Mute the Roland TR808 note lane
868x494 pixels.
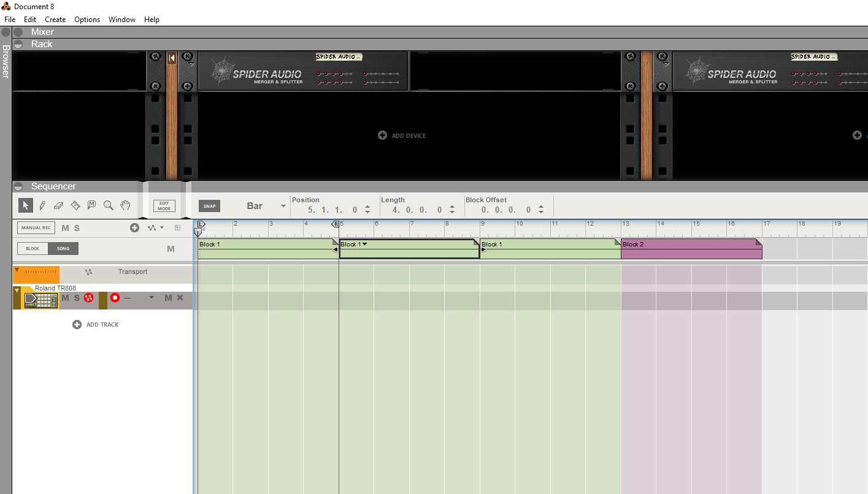click(168, 298)
